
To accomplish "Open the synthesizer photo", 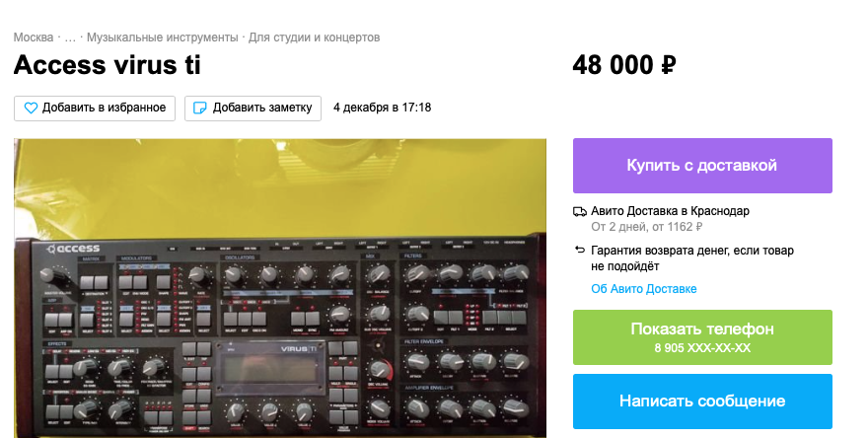I will pos(280,288).
